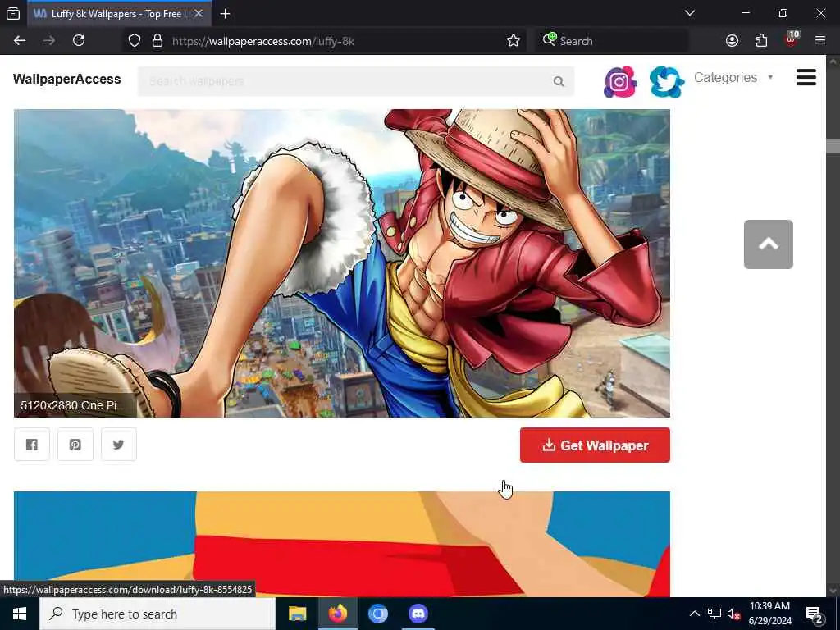Viewport: 840px width, 630px height.
Task: Share wallpaper on Twitter below image
Action: pyautogui.click(x=118, y=445)
